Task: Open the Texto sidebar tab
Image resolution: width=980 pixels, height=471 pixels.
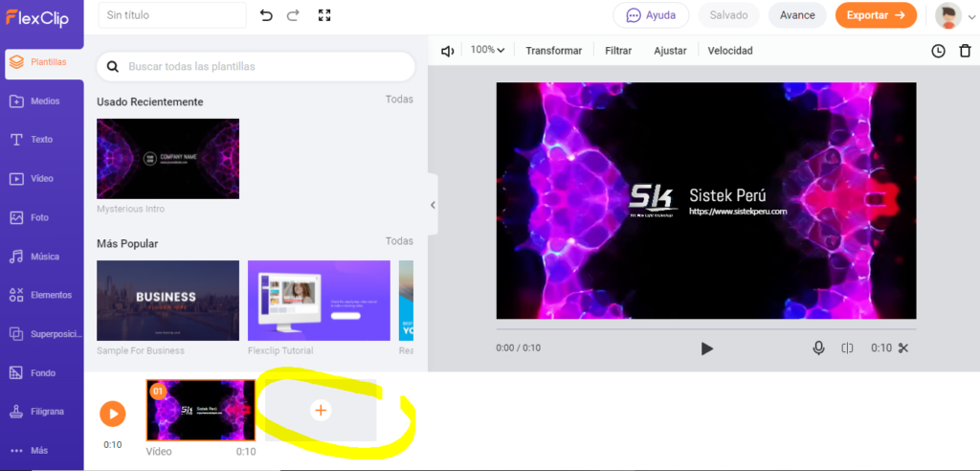Action: [x=42, y=140]
